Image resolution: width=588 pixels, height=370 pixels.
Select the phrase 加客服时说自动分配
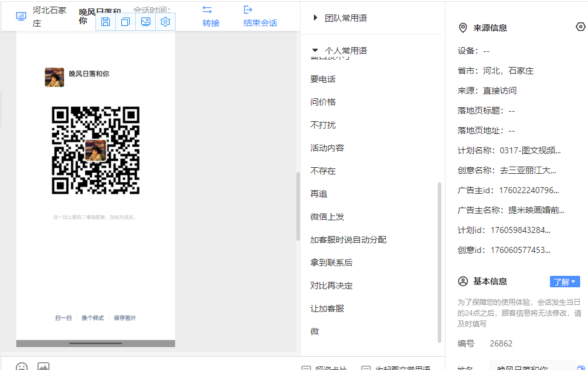[x=348, y=240]
